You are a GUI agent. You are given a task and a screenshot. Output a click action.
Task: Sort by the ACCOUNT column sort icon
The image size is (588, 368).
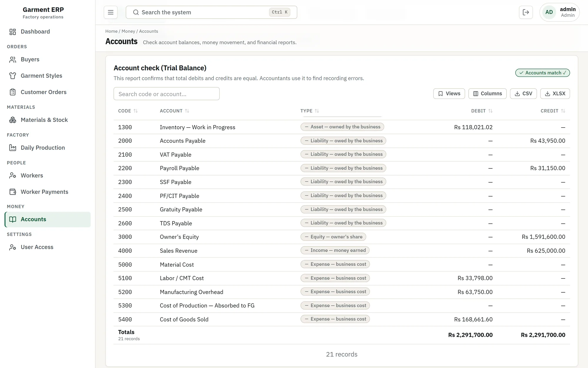(x=187, y=111)
